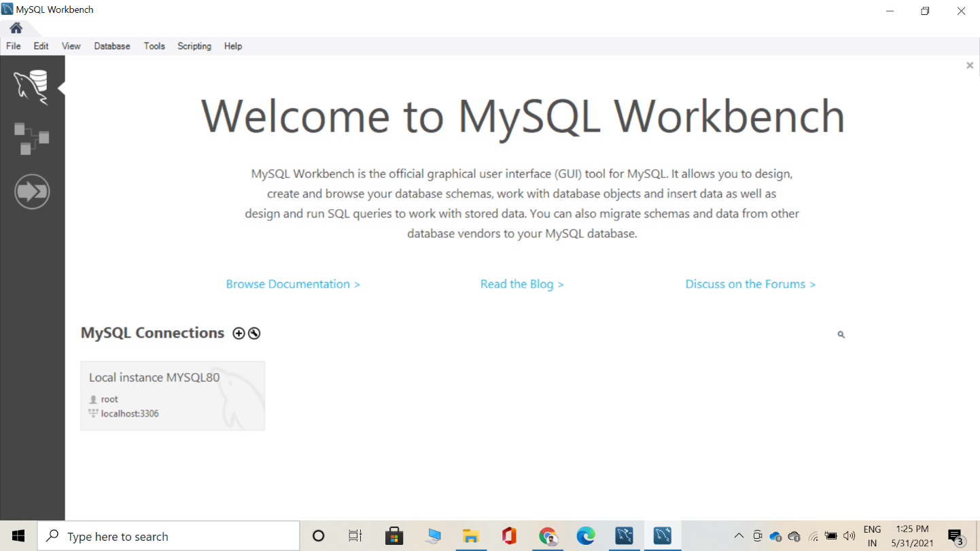The height and width of the screenshot is (551, 980).
Task: Open the Local instance MYSQL80 connection tile
Action: [173, 395]
